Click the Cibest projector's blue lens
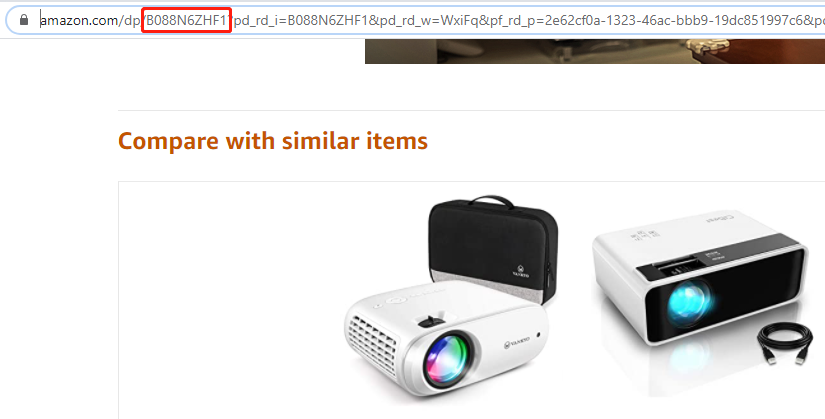 click(x=689, y=303)
